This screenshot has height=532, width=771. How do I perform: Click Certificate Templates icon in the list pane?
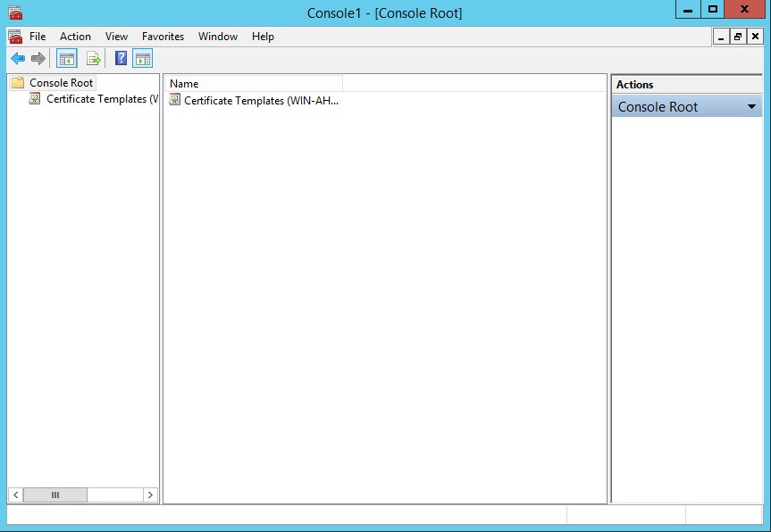[x=174, y=100]
